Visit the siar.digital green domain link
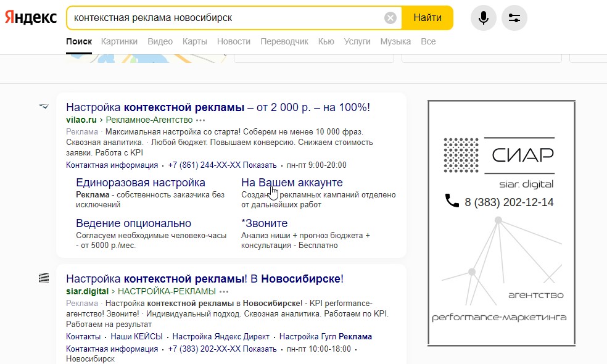Viewport: 607px width, 364px height. coord(87,292)
